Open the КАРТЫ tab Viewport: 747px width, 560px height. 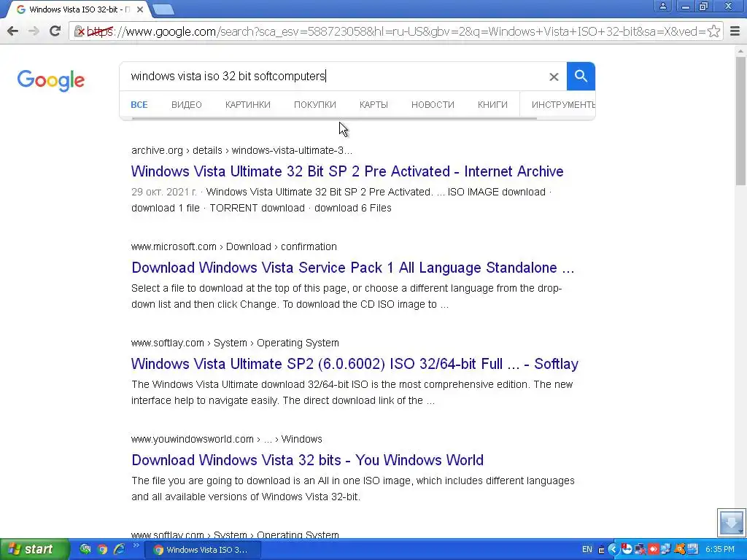point(373,105)
